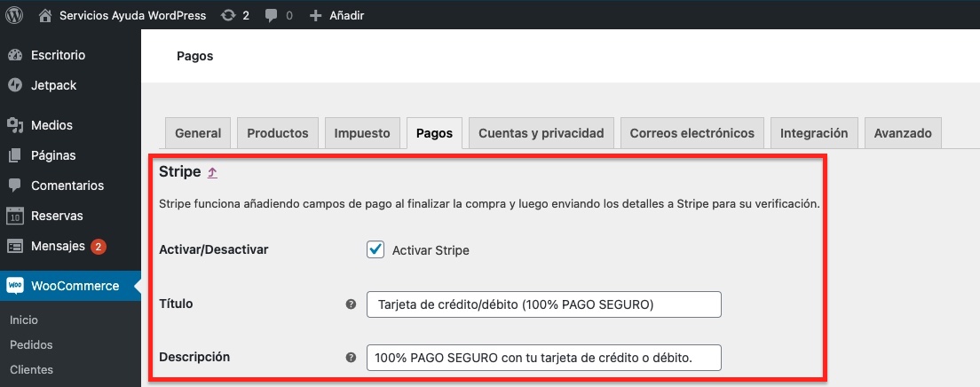980x387 pixels.
Task: Open the Avanzado tab
Action: tap(903, 133)
